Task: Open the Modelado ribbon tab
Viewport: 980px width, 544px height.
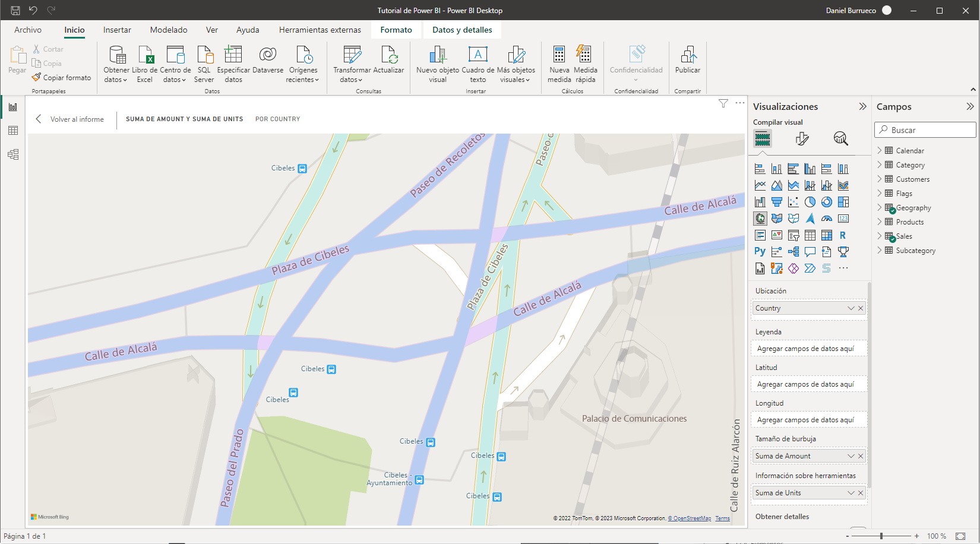Action: point(169,30)
